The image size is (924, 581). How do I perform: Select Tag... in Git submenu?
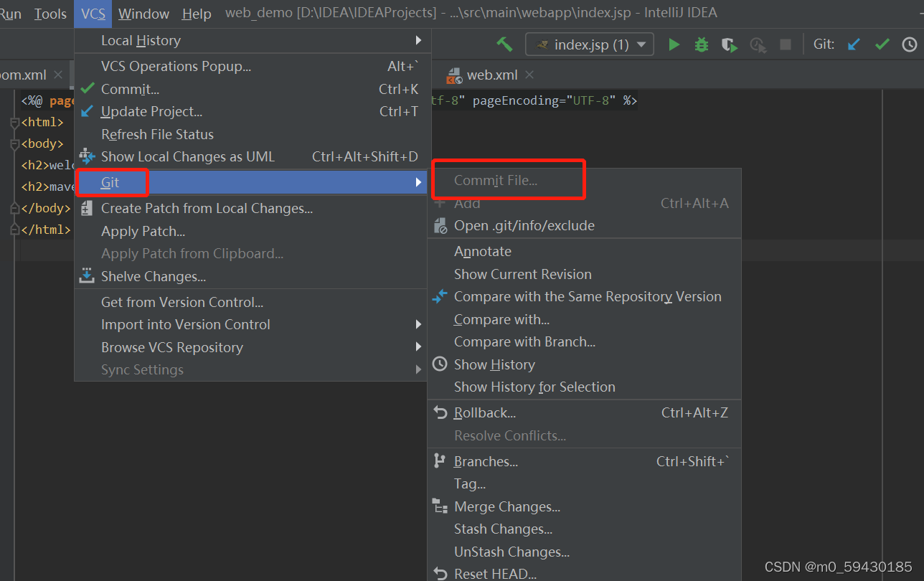tap(584, 484)
